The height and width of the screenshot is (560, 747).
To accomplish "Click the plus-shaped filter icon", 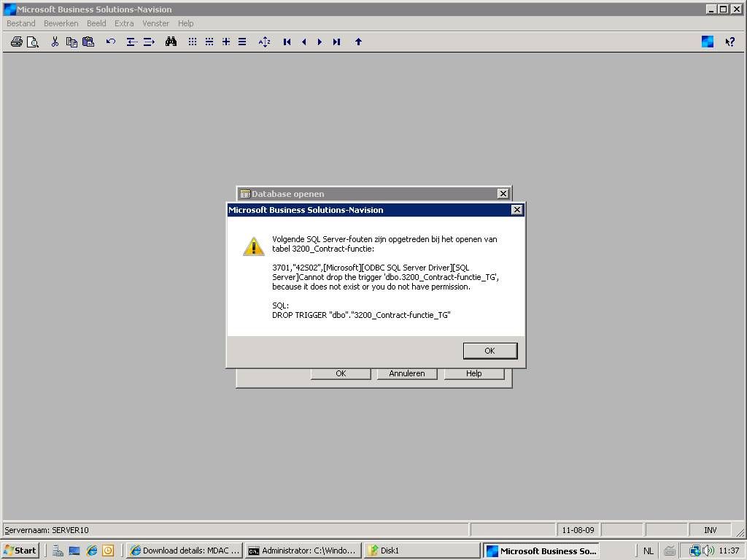I will (226, 42).
